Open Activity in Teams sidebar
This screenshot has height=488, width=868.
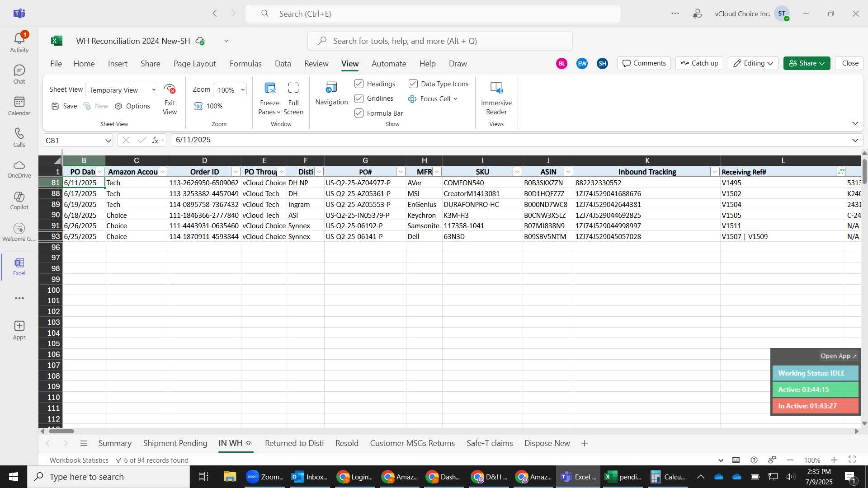(19, 42)
